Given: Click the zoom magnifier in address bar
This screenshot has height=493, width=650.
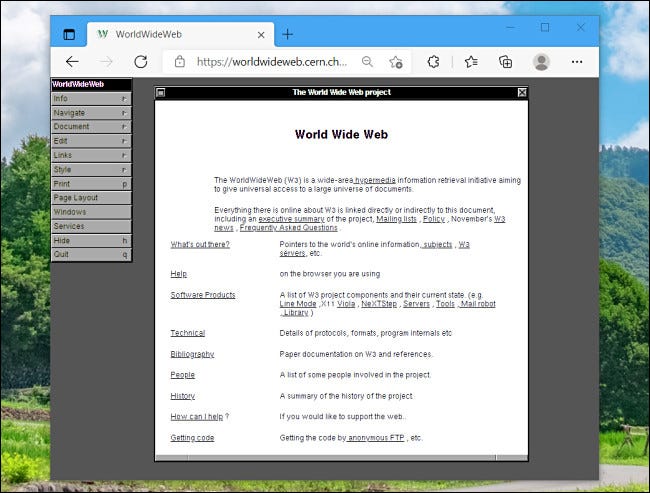Looking at the screenshot, I should (x=367, y=62).
